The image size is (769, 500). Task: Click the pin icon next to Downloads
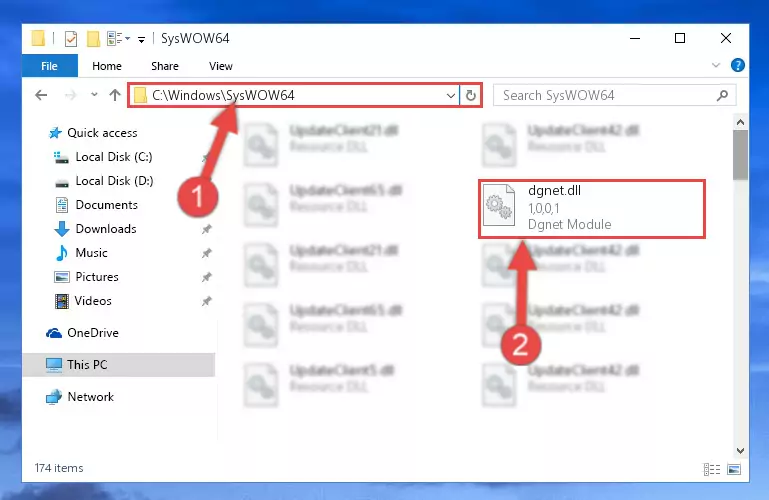point(206,229)
